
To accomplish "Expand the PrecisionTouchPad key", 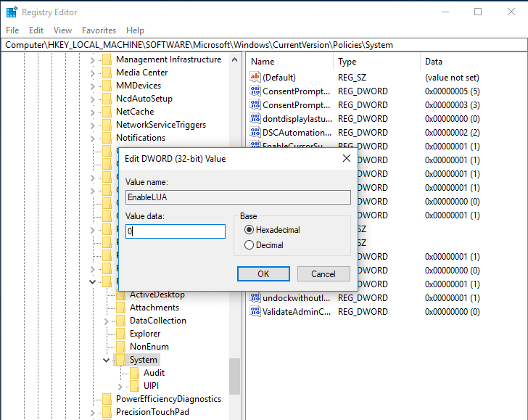I will coord(92,413).
